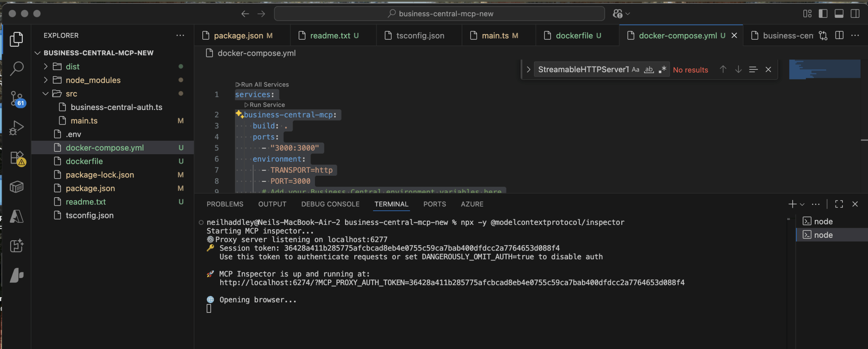Split the editor to the right
Screen dimensions: 868x349
[839, 36]
